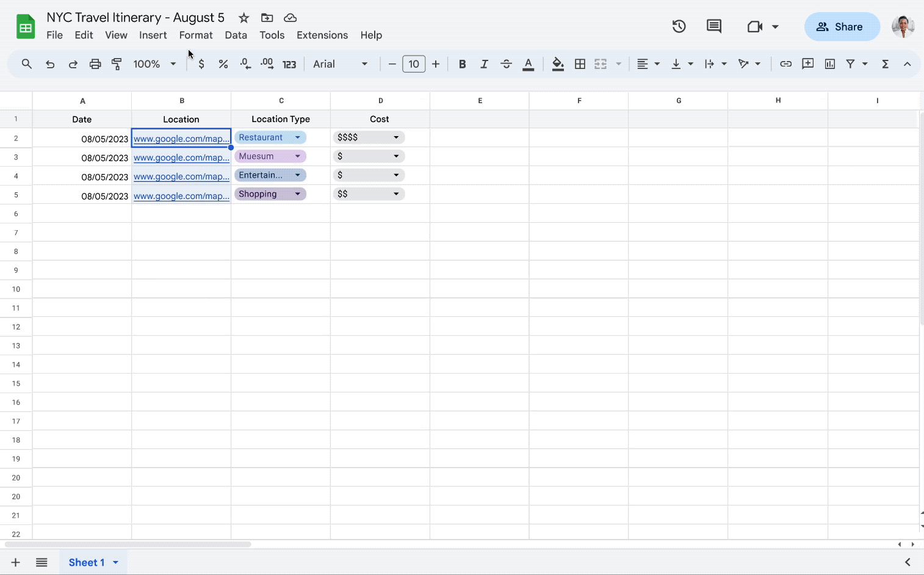Viewport: 924px width, 575px height.
Task: Star this document
Action: [x=244, y=18]
